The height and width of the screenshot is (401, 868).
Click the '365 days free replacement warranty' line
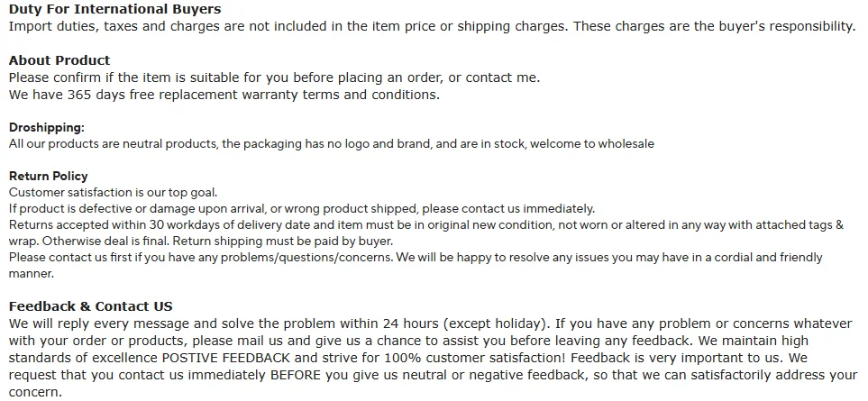(224, 96)
